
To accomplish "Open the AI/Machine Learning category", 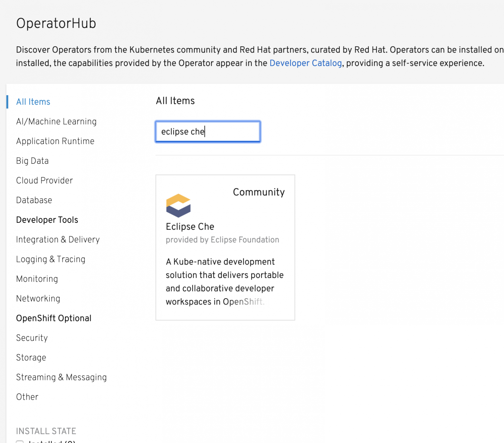I will pyautogui.click(x=56, y=121).
